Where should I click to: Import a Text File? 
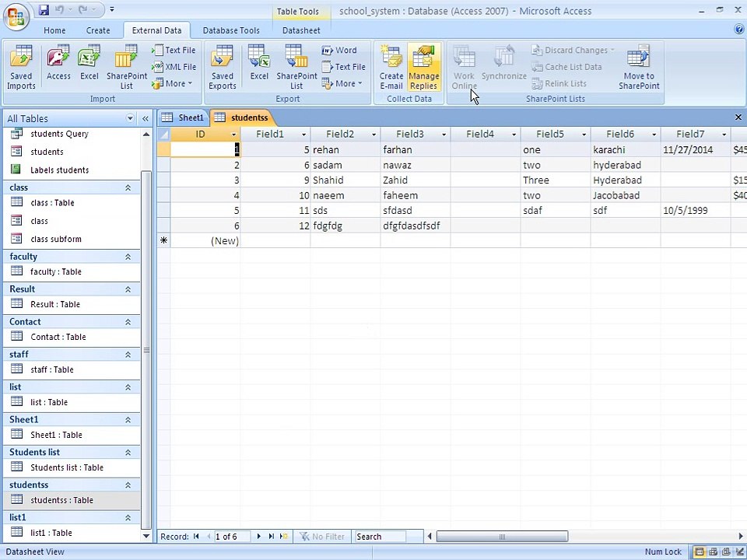[174, 50]
